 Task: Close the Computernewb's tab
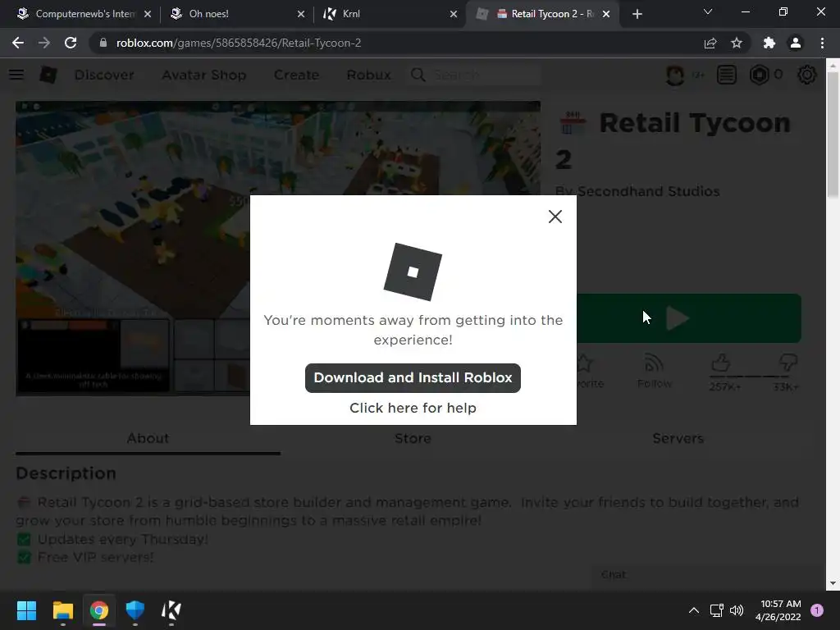(148, 14)
